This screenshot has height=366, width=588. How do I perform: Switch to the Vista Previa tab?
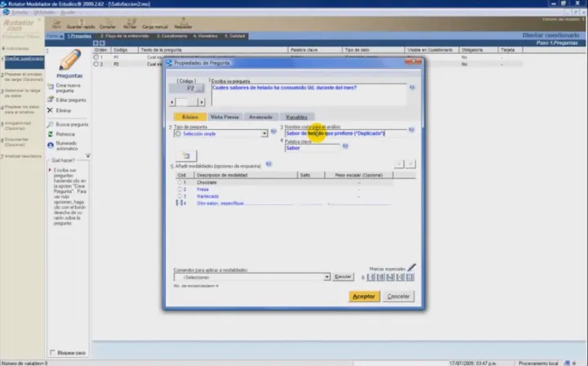[x=224, y=117]
